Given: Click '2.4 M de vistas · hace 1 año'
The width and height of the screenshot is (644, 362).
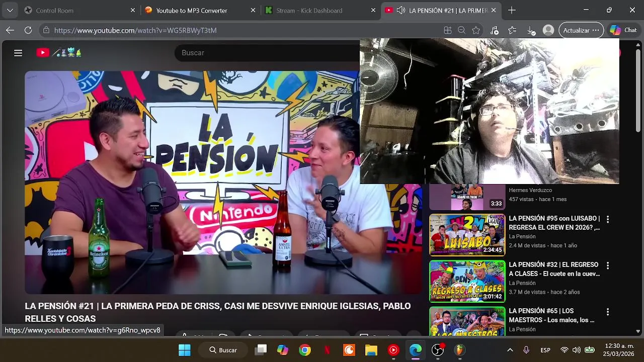Looking at the screenshot, I should 543,245.
